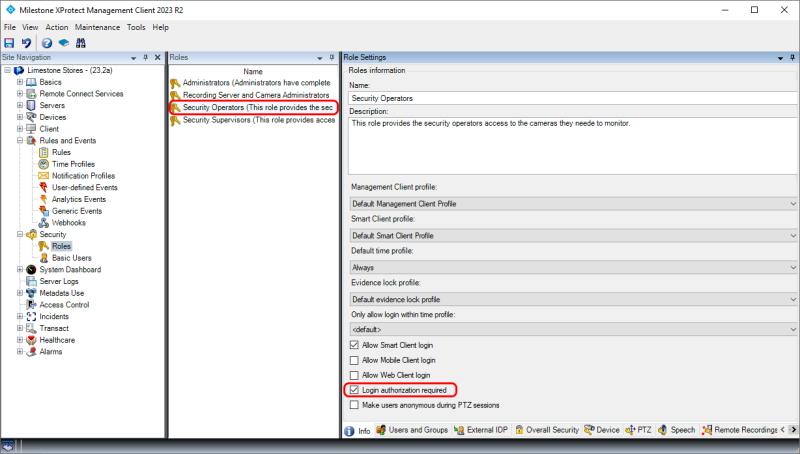
Task: Click the Name column header in Roles
Action: coord(253,71)
